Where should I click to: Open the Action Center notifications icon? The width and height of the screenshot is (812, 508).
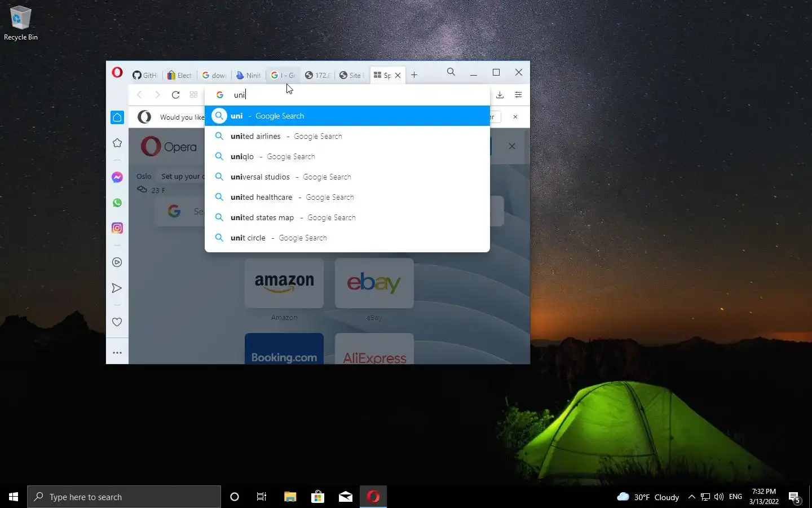click(795, 497)
